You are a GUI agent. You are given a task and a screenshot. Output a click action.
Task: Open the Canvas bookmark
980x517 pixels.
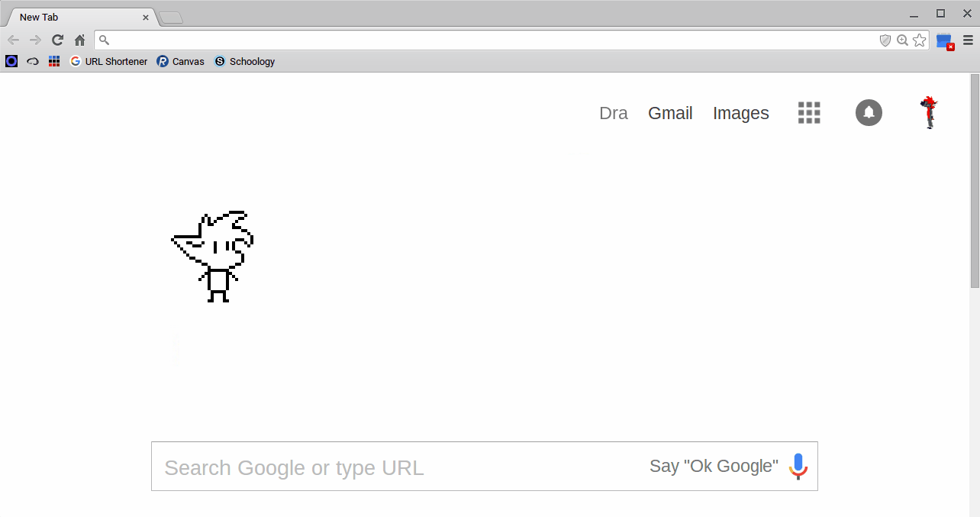181,62
